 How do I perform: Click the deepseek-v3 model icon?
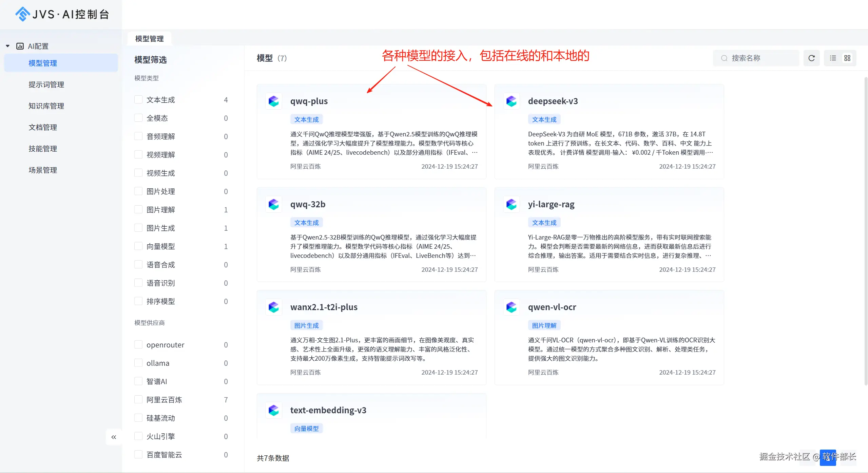click(511, 101)
